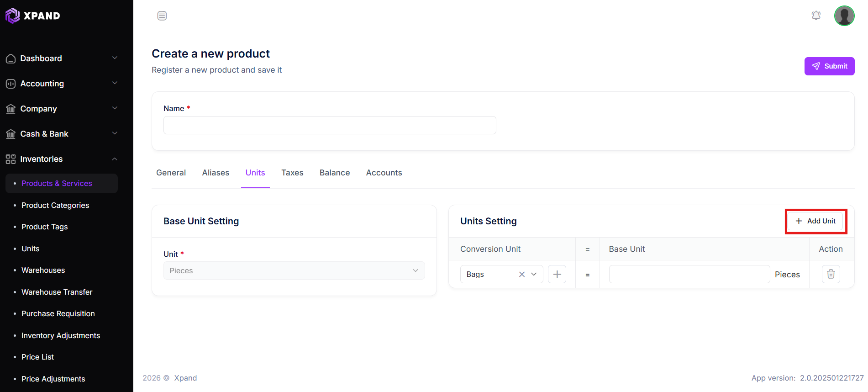Expand the Accounting menu
The width and height of the screenshot is (868, 392).
tap(62, 84)
